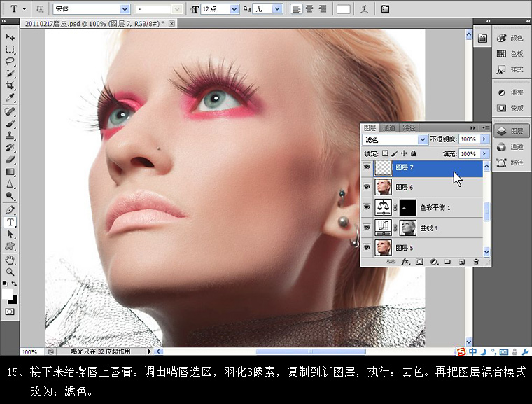Open the tool preset picker arrow

coord(24,9)
